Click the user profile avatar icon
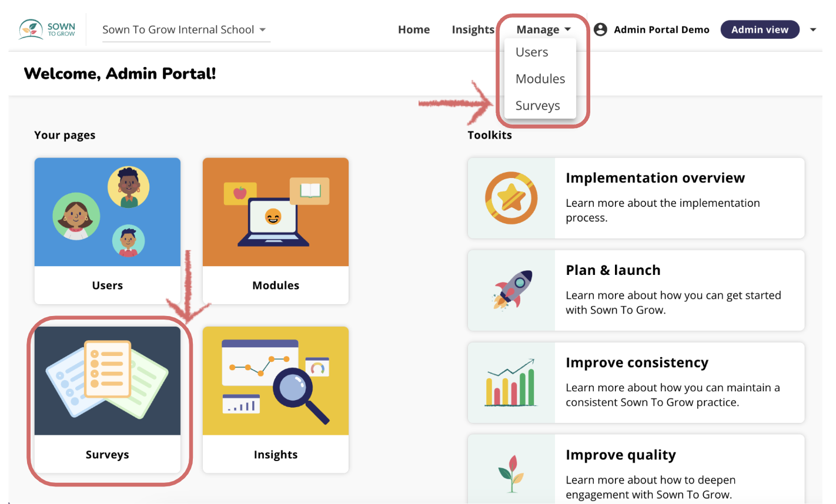This screenshot has height=504, width=836. 600,29
